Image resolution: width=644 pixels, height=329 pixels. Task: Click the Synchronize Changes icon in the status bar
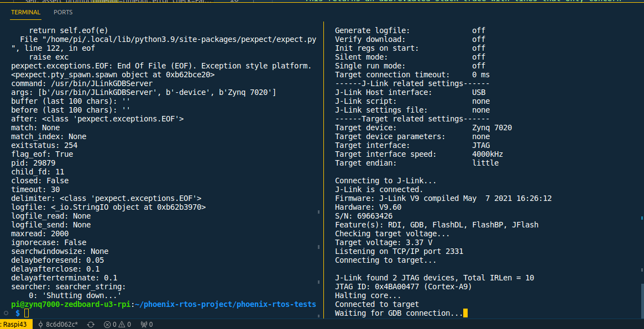91,325
